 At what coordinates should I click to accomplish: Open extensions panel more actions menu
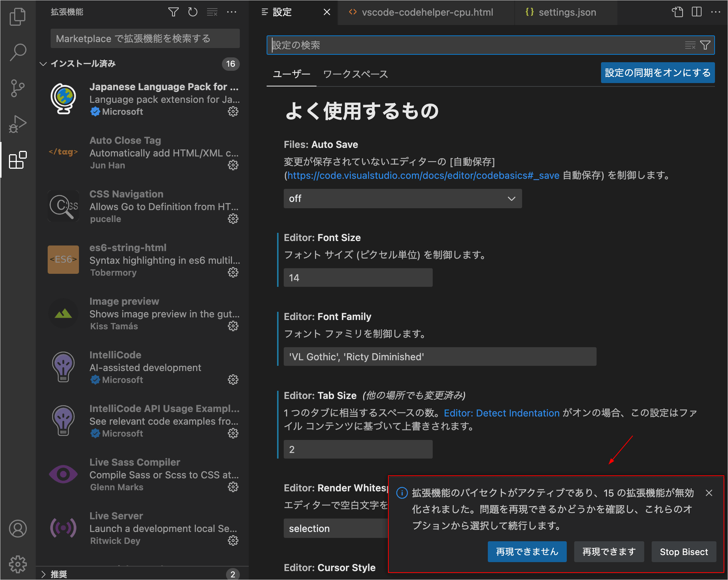(x=232, y=12)
